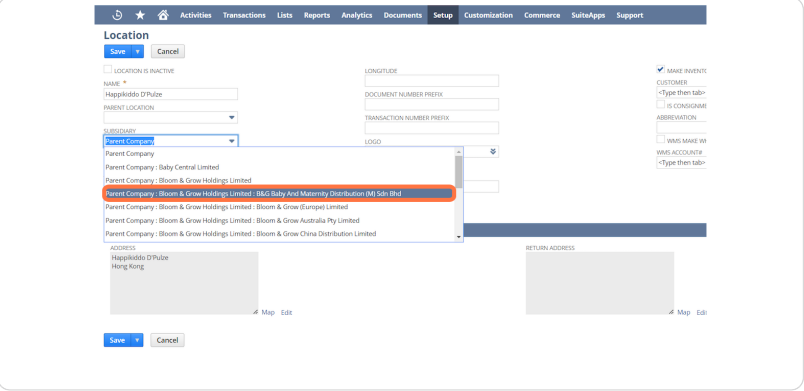Screen dimensions: 804x391
Task: Click the WMS Account type-then-tab field
Action: pos(681,163)
